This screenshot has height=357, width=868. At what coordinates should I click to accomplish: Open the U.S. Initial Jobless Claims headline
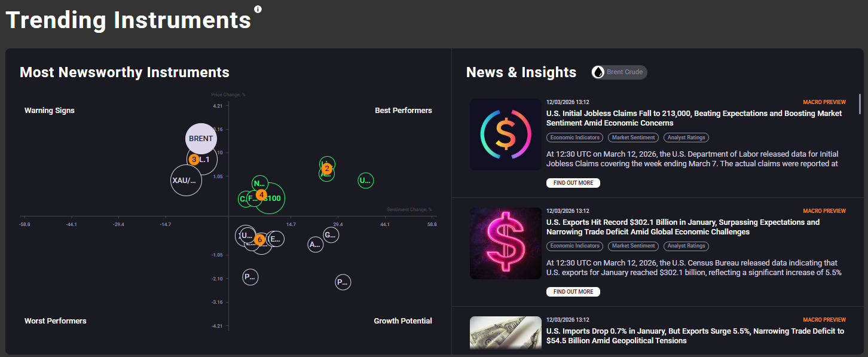[693, 118]
